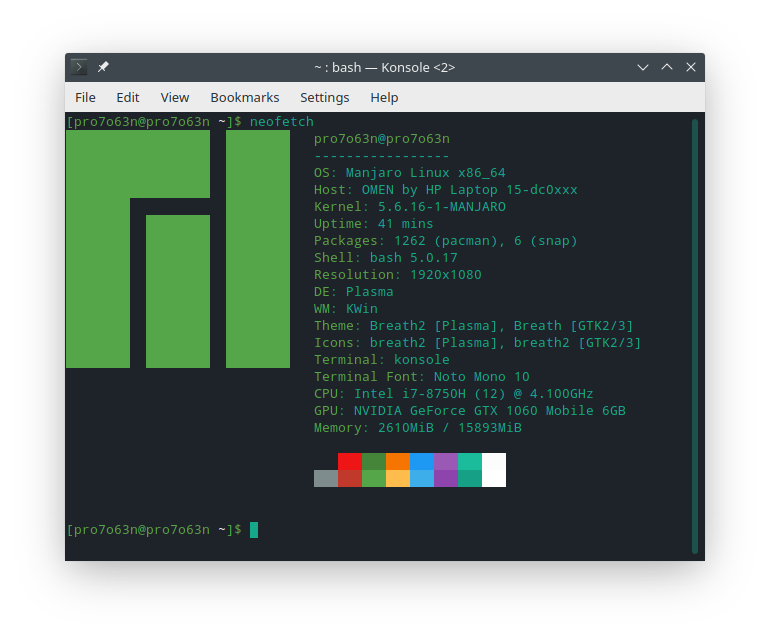Viewport: 770px width, 638px height.
Task: Click the bright red color block
Action: (x=350, y=462)
